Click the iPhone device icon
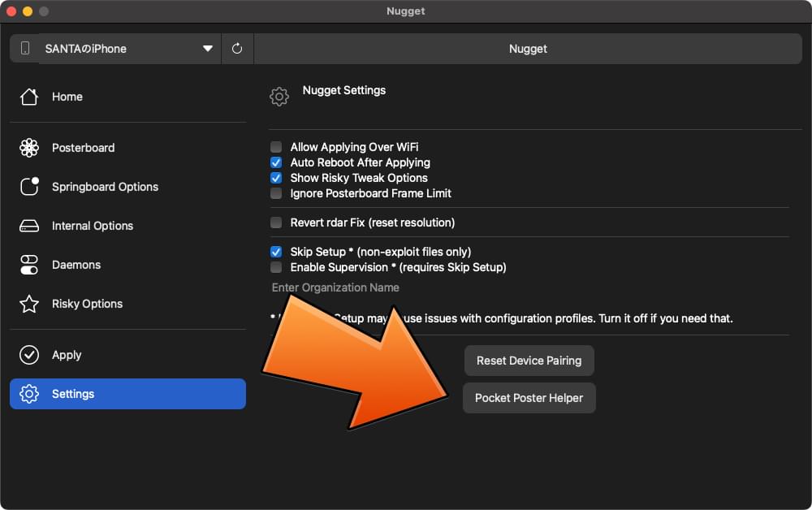 25,48
